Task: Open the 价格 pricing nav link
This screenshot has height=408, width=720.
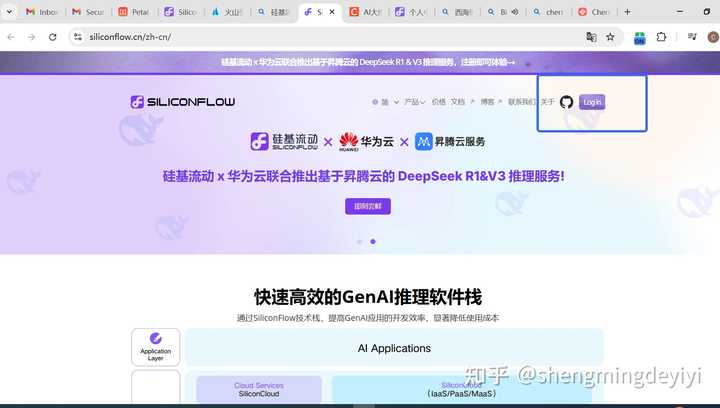Action: point(439,102)
